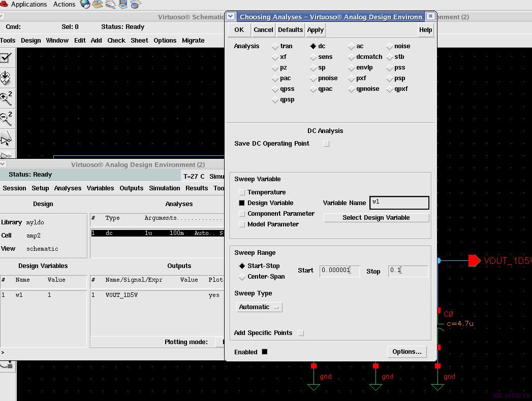Open the Check menu in schematic window
532x401 pixels.
click(x=116, y=40)
